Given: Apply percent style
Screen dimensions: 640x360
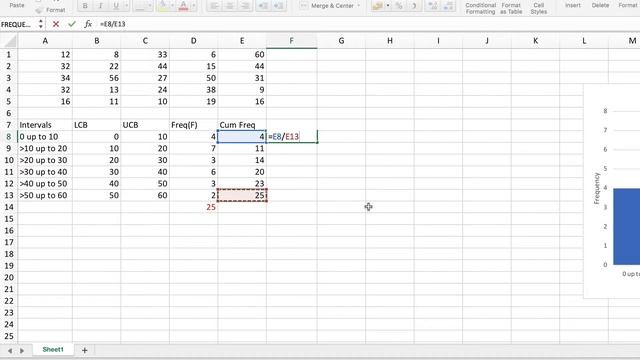Looking at the screenshot, I should 399,6.
